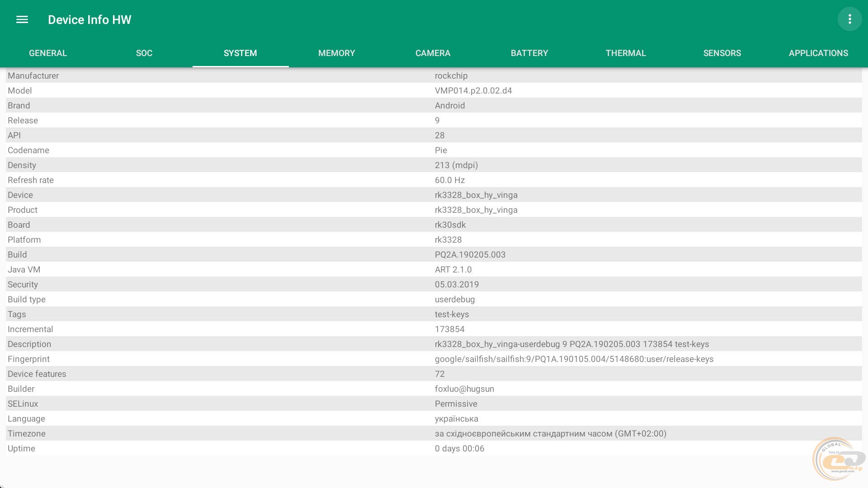Select the Build PQ2A.190205.003 row

pos(434,254)
